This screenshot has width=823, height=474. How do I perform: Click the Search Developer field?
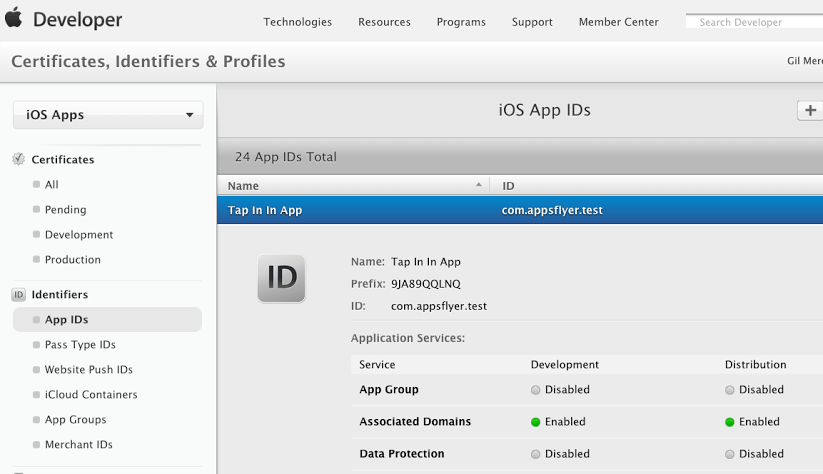coord(754,22)
